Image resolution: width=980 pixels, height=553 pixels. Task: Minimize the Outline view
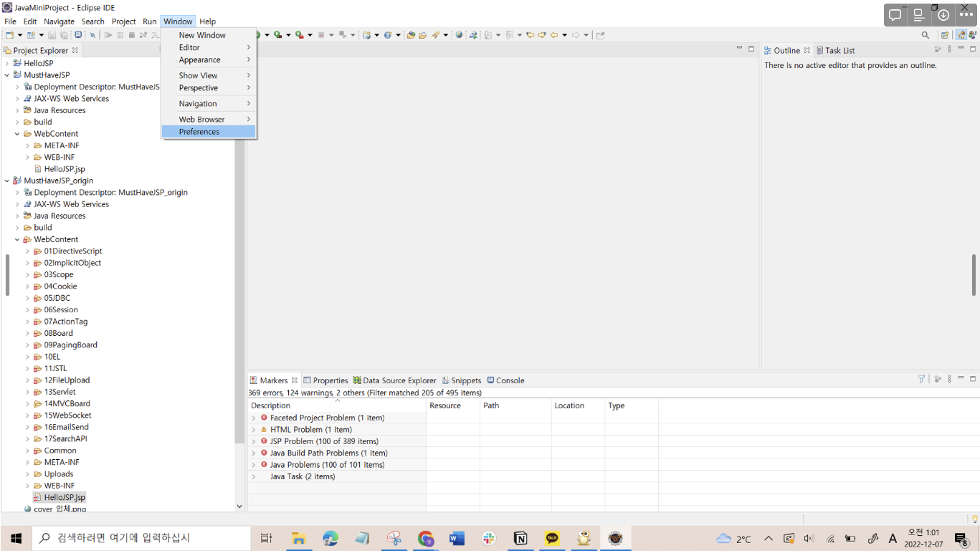click(x=961, y=49)
